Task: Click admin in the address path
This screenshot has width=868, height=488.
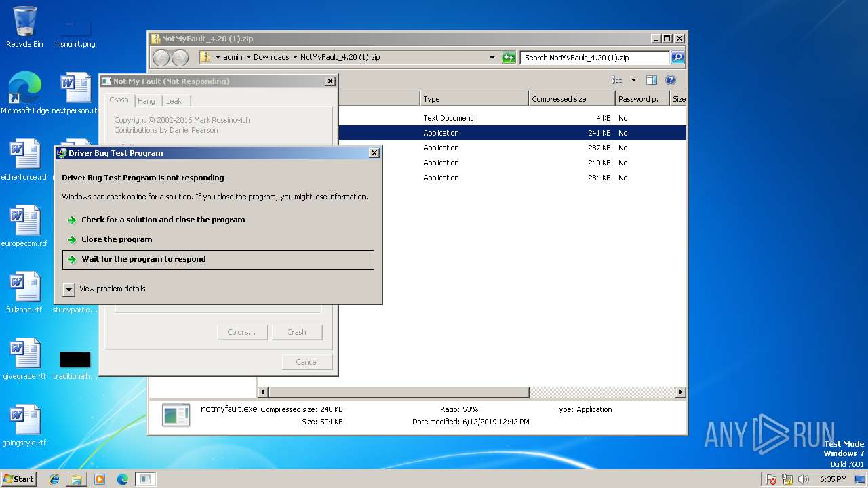Action: (233, 58)
